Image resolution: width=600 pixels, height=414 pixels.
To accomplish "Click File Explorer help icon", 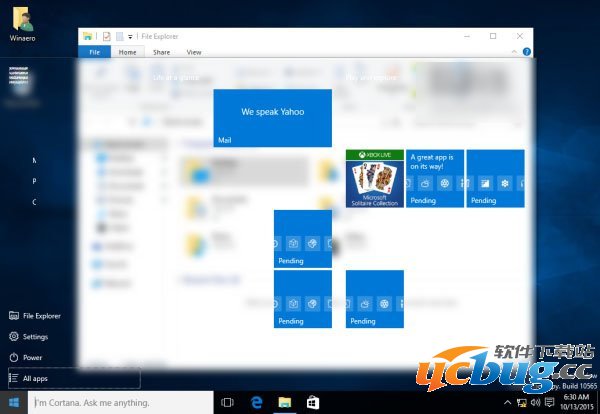I will (x=527, y=51).
